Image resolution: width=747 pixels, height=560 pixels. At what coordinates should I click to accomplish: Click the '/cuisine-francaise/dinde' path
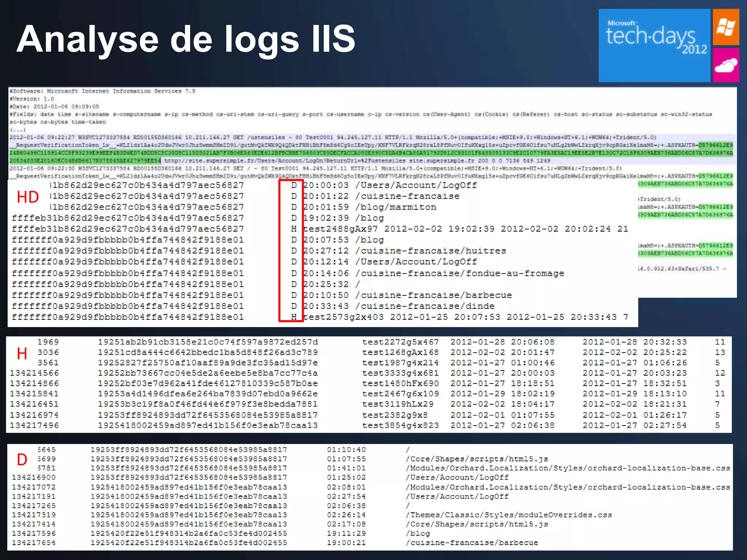tap(425, 306)
